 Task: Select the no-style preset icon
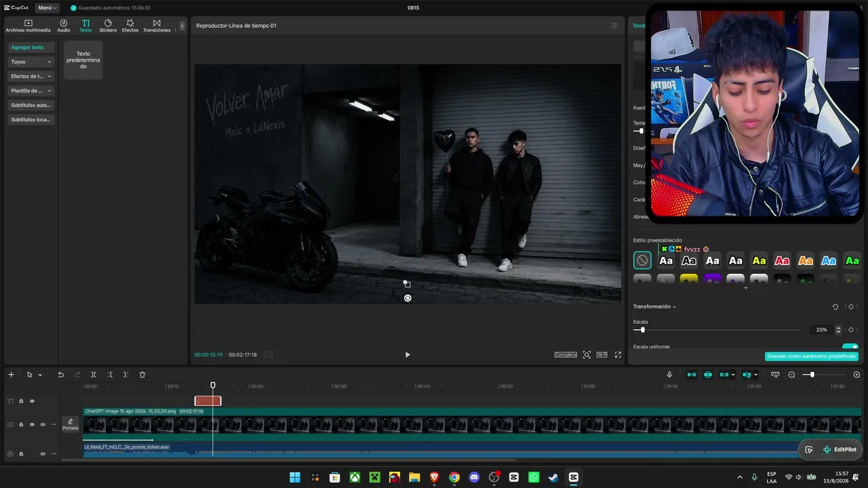642,260
